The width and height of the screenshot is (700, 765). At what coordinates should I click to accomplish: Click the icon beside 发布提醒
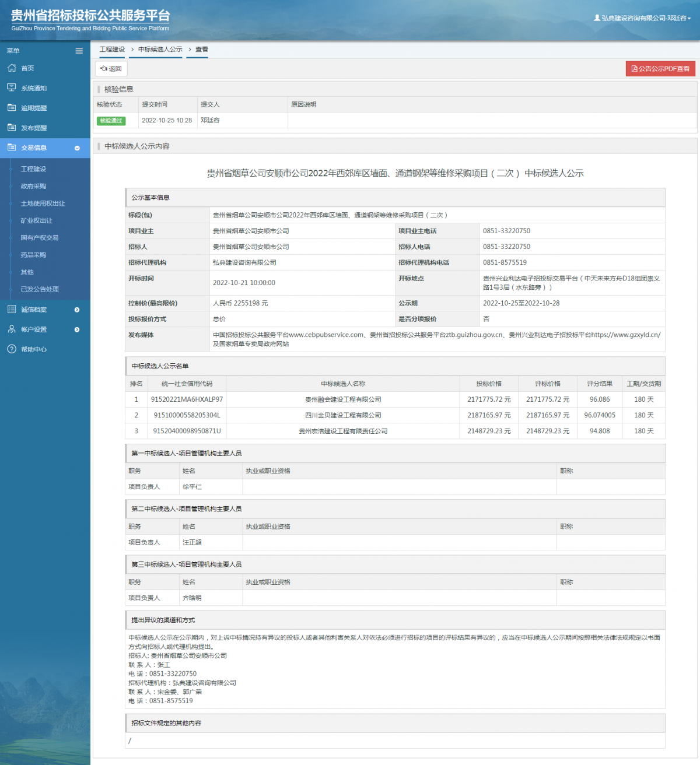12,127
